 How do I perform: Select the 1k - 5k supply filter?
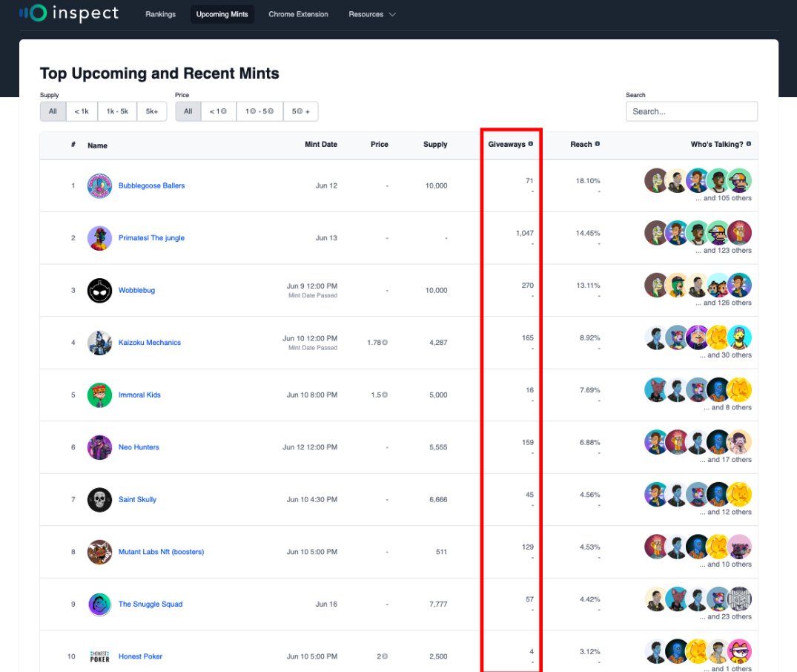tap(116, 111)
